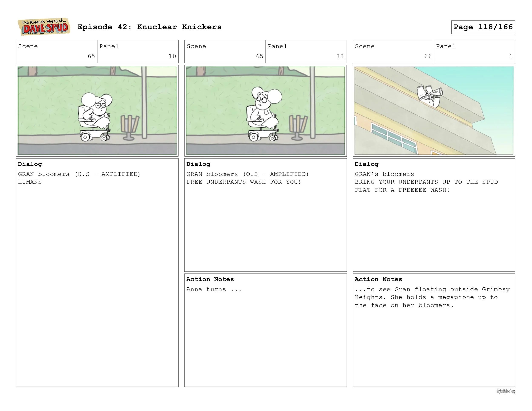Click the Episode 42 Knuclear Knickers title
532x411 pixels.
(x=149, y=27)
